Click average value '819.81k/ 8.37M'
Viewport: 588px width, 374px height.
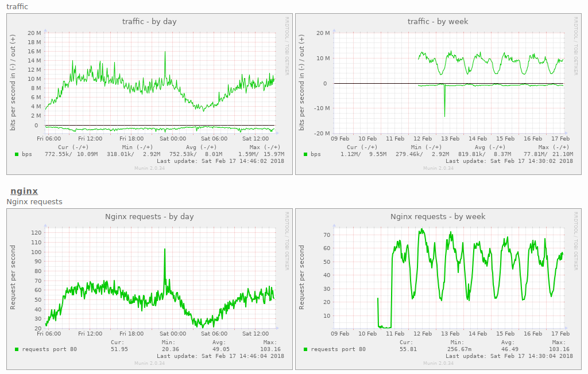485,154
